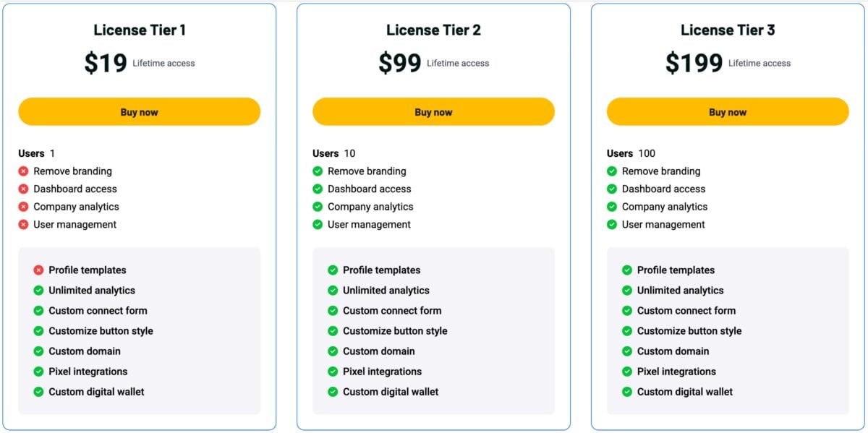Click Customize button style text in Tier 2
The image size is (868, 433).
point(395,331)
